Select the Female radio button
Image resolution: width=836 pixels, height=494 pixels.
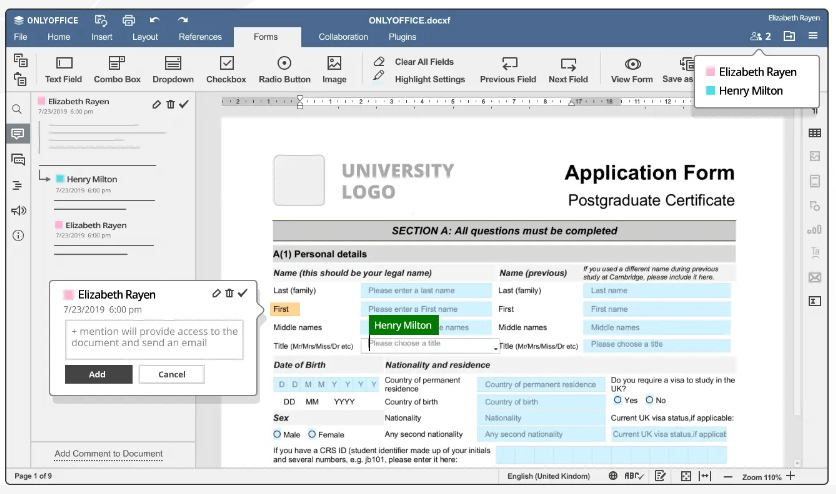pos(312,434)
